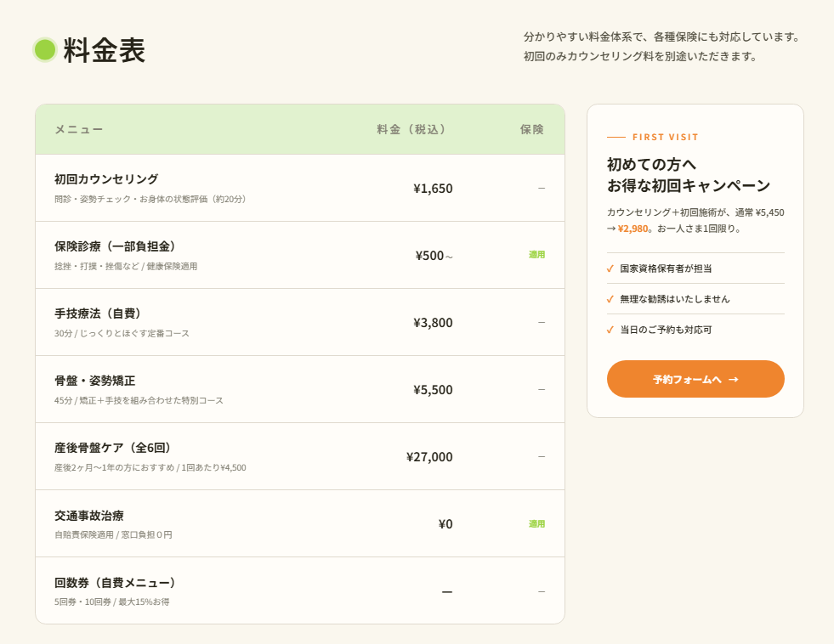Viewport: 834px width, 644px height.
Task: Click 適用 badge in 保険診療 row
Action: click(x=536, y=255)
